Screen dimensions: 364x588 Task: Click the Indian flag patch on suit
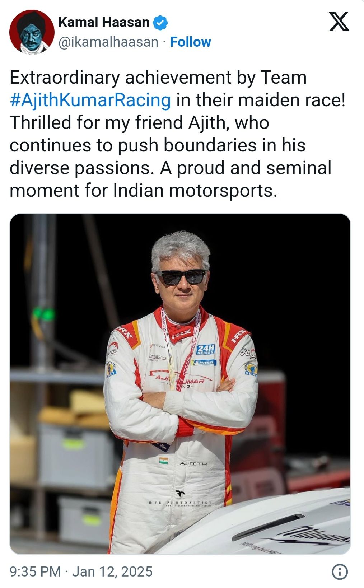coord(164,461)
